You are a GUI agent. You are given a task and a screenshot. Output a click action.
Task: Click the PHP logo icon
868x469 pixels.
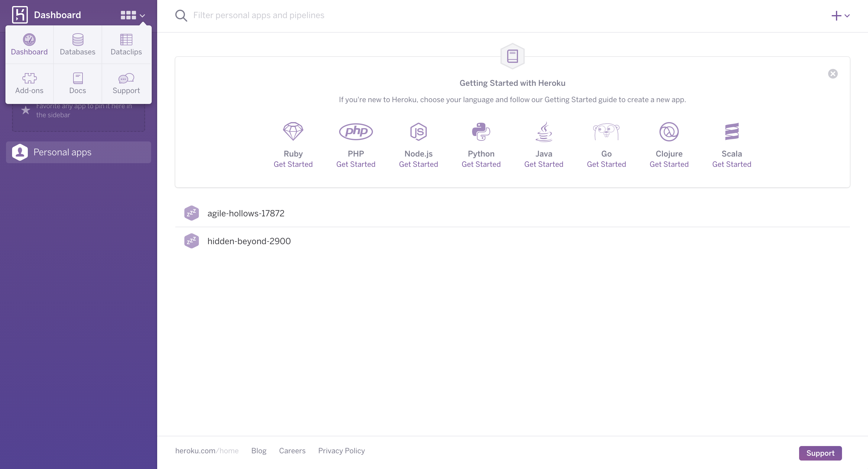coord(356,131)
